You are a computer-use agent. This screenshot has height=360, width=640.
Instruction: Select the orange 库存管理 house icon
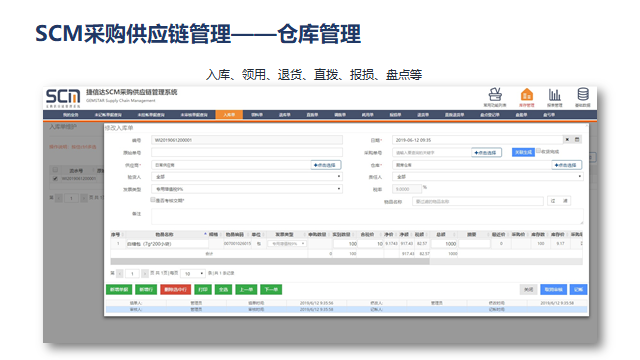click(x=527, y=95)
